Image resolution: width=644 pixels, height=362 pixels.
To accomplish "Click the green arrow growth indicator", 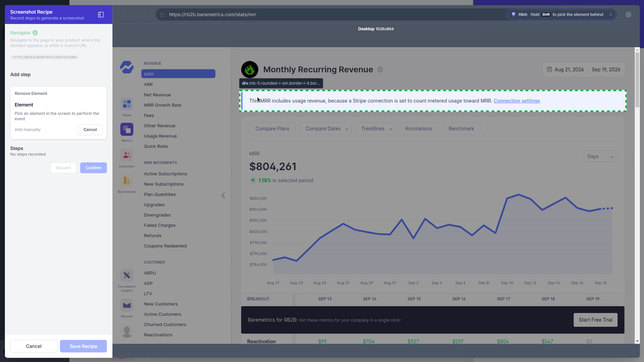I will coord(253,180).
